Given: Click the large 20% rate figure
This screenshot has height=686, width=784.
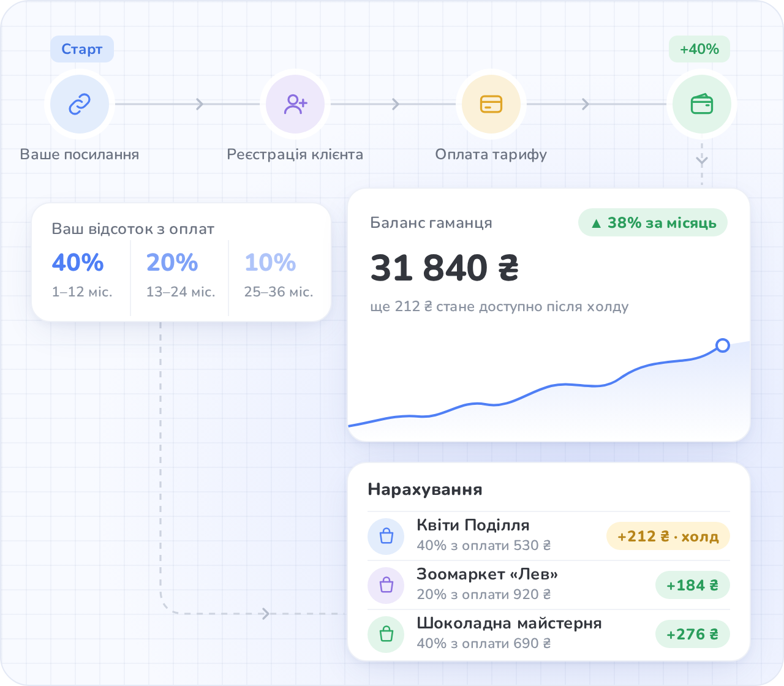Looking at the screenshot, I should pyautogui.click(x=172, y=263).
